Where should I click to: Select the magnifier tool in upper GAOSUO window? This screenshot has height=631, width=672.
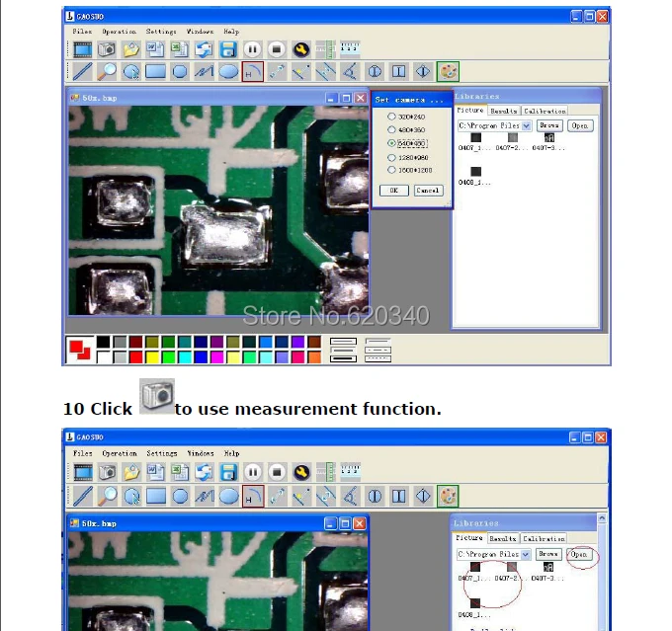click(x=107, y=71)
